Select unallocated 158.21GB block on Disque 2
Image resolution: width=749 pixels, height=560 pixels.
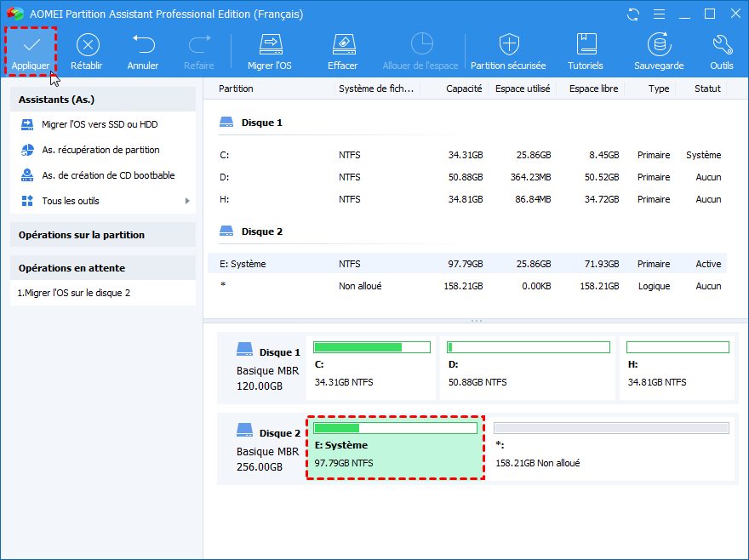click(610, 448)
